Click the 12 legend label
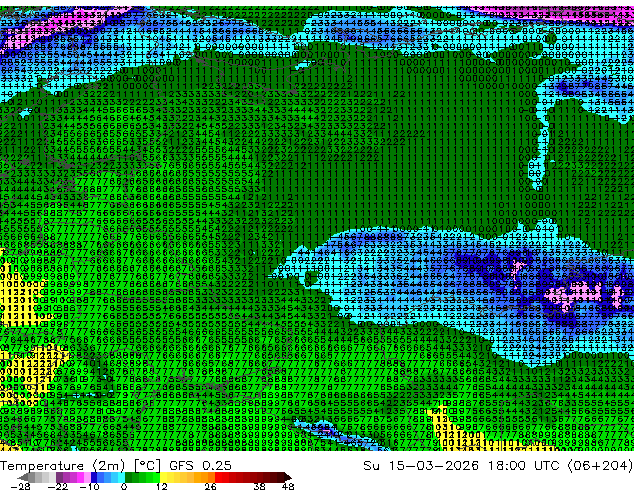 (162, 486)
